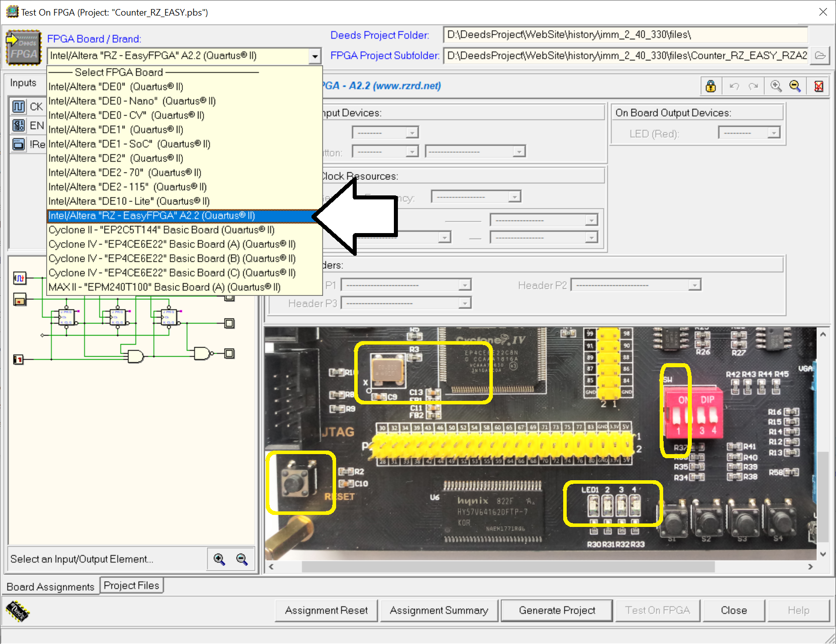
Task: Click the Test On FPGA button
Action: click(657, 610)
